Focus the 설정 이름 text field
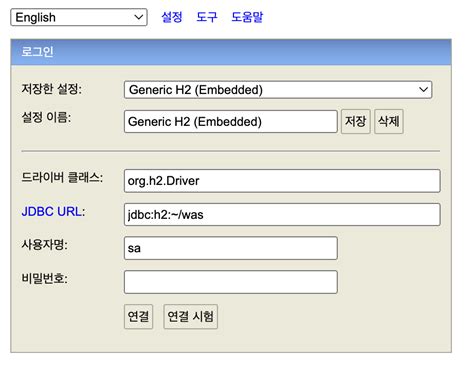 click(231, 122)
